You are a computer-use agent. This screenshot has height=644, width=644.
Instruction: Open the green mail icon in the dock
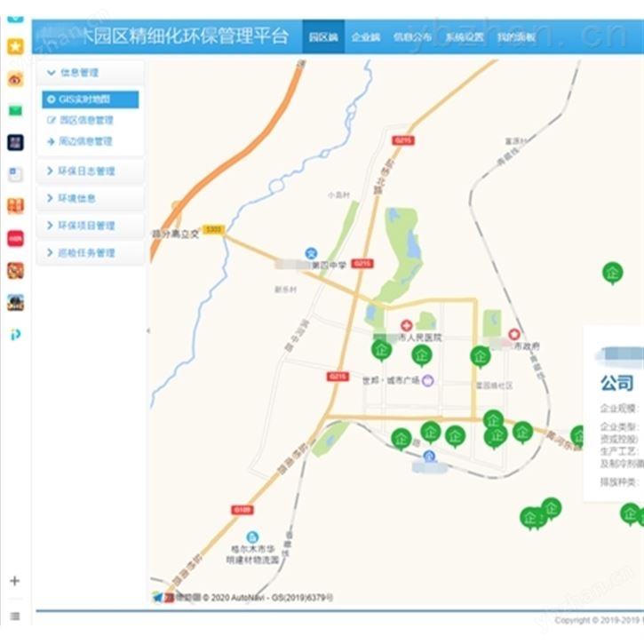tap(16, 110)
